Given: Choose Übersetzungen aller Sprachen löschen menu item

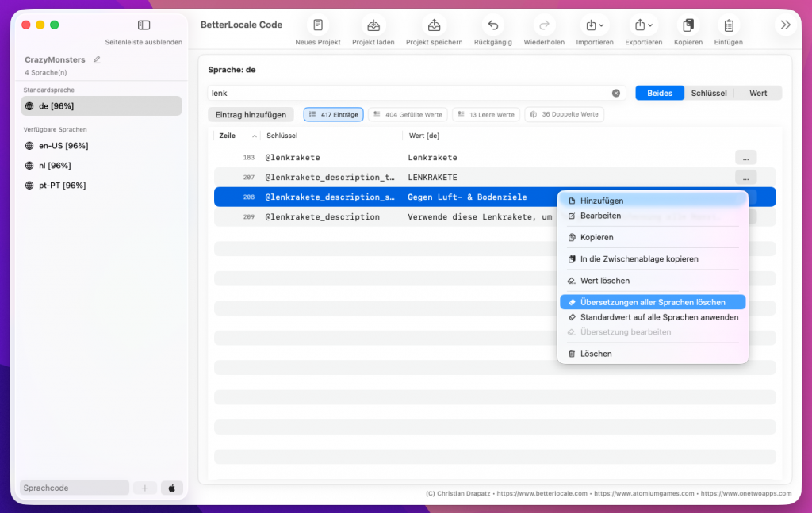Looking at the screenshot, I should [x=652, y=302].
